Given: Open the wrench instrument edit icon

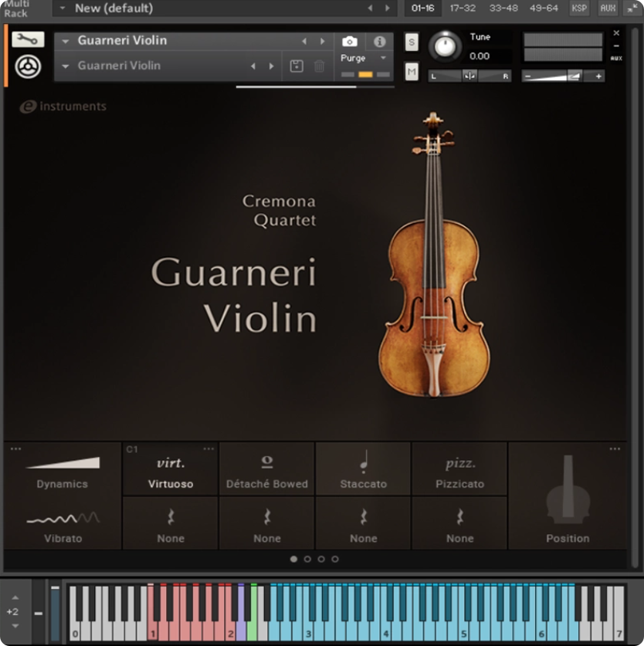Looking at the screenshot, I should coord(28,39).
